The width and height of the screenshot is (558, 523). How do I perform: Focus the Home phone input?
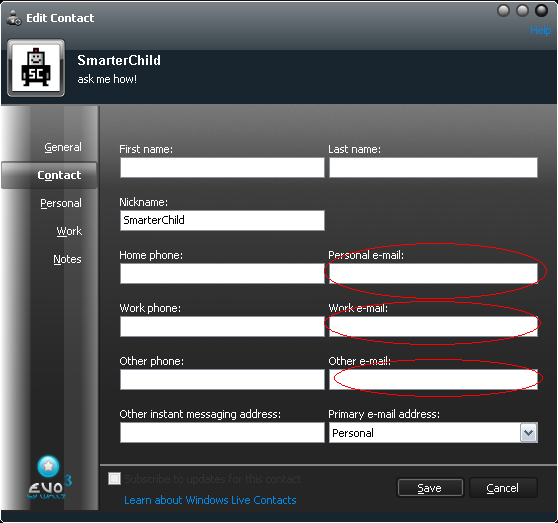(x=222, y=273)
